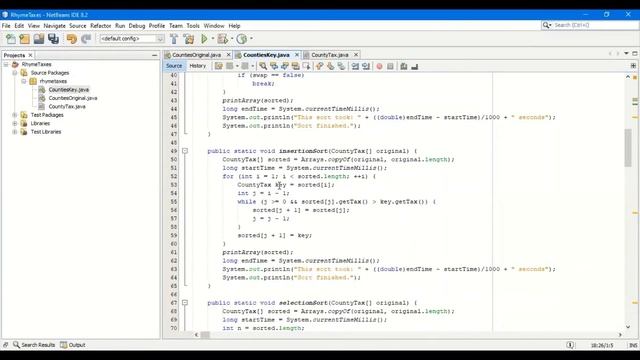Switch to History view
Screen dimensions: 640x360
point(198,66)
